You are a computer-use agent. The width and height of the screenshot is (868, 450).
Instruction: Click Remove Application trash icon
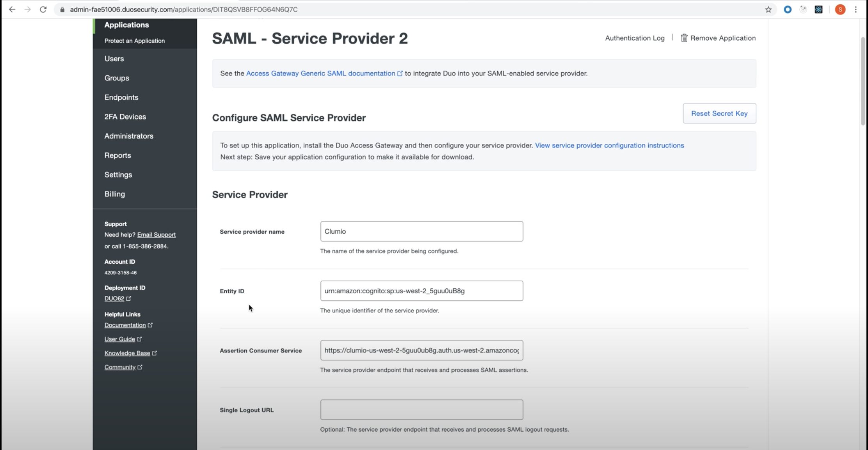pos(684,38)
